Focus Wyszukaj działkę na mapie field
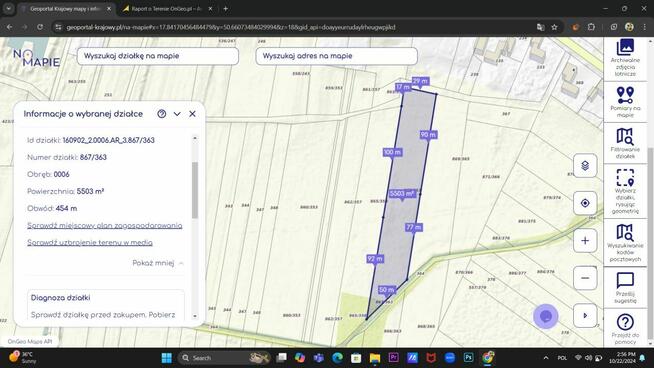Screen dimensions: 654x368 pos(158,56)
